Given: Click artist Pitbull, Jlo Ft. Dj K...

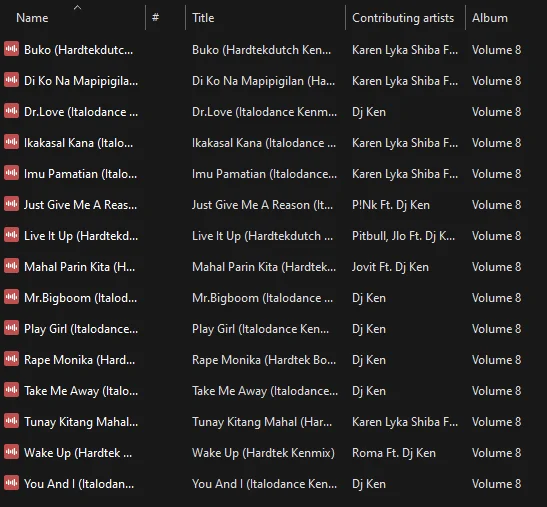Looking at the screenshot, I should click(x=404, y=236).
